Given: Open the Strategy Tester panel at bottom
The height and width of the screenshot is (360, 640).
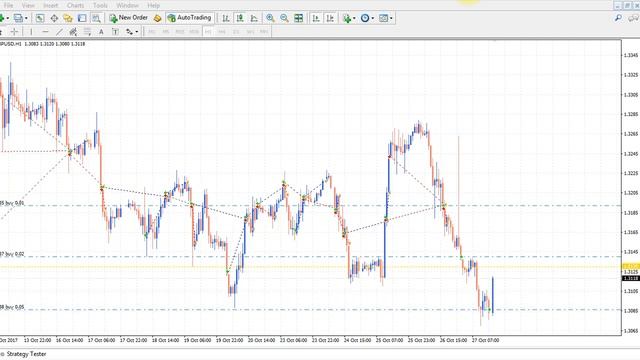Looking at the screenshot, I should click(26, 354).
